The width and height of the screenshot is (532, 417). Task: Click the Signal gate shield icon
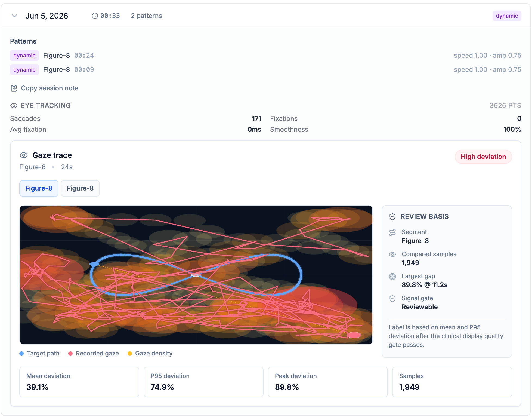pos(392,299)
